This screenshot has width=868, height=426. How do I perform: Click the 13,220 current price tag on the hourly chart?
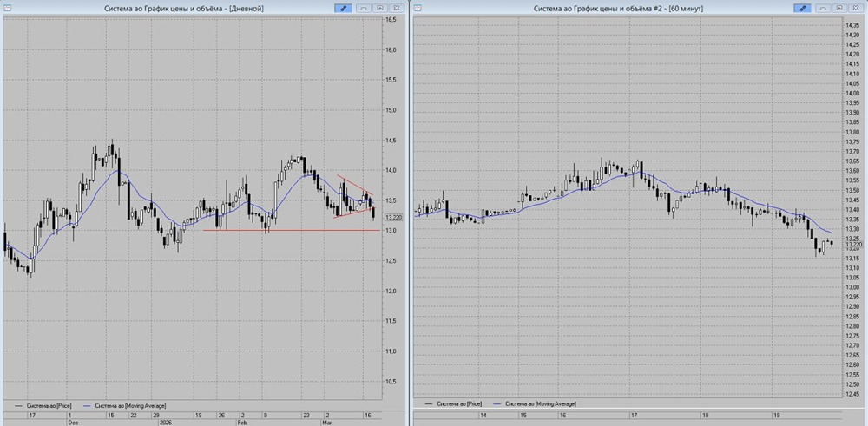point(853,244)
